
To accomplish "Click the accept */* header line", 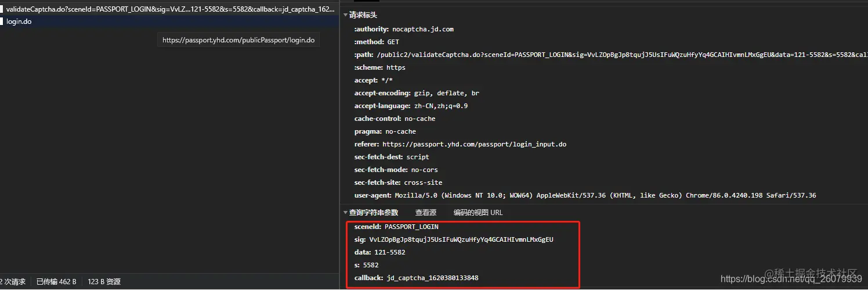I will [374, 80].
